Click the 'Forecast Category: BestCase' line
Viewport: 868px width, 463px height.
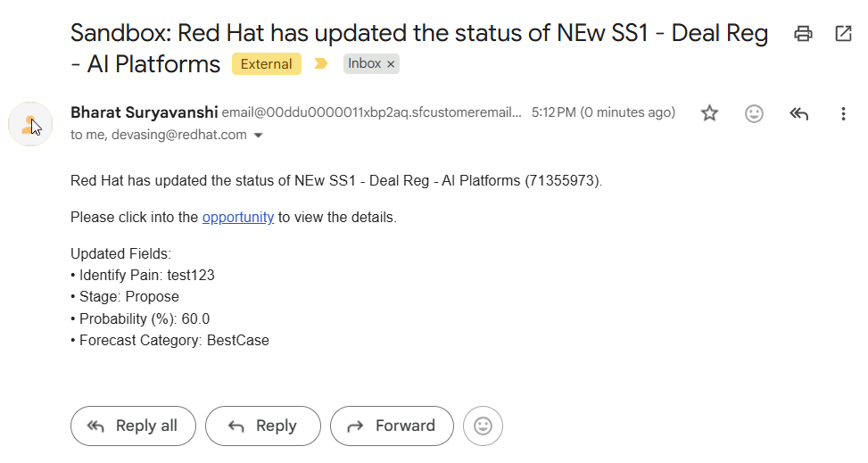(x=169, y=340)
